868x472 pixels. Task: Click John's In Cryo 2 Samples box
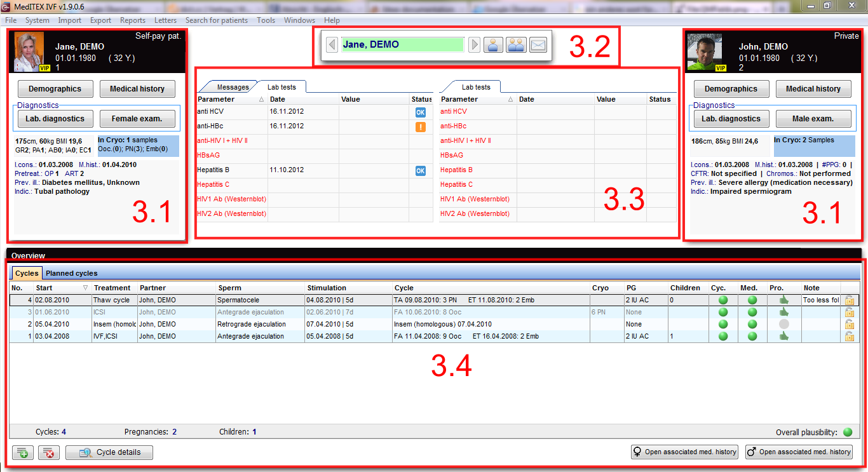click(x=814, y=146)
